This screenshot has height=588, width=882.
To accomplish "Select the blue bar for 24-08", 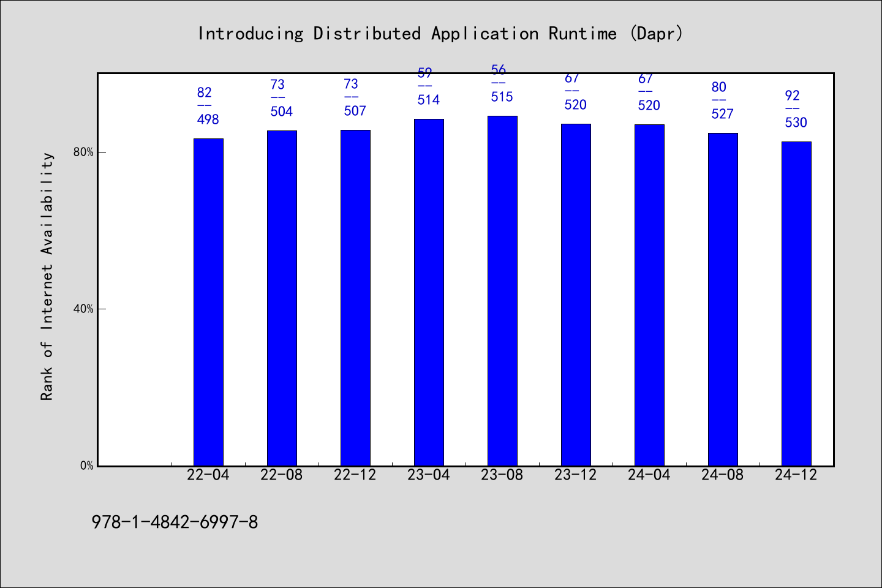I will [x=723, y=300].
